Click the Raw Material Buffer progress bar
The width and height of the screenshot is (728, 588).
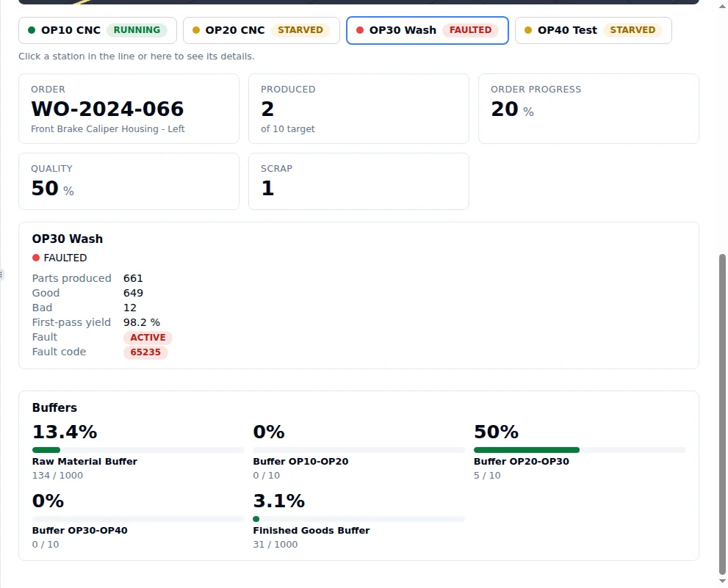coord(138,450)
